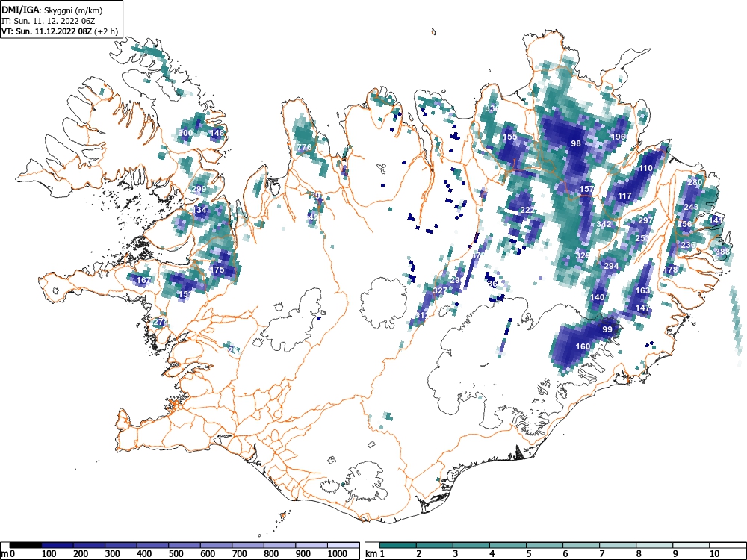The image size is (747, 560).
Task: Click the map value '294'
Action: coord(611,266)
